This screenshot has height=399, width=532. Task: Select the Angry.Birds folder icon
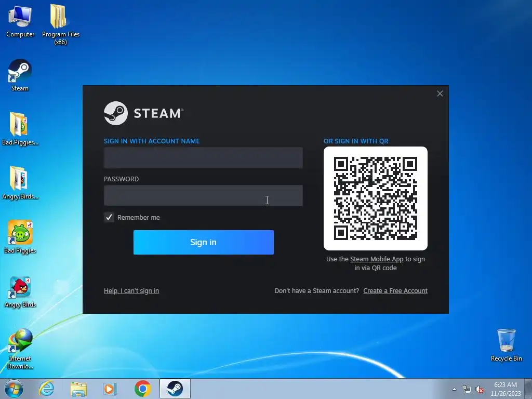[x=20, y=182]
